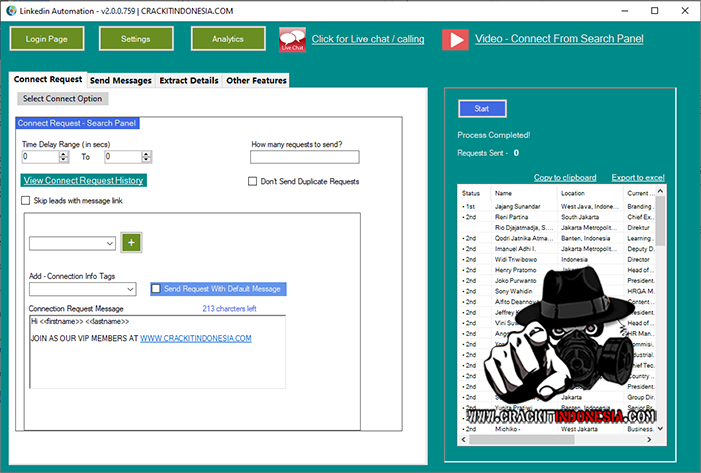Click the Live Chat speech bubble icon
701x473 pixels.
pyautogui.click(x=292, y=39)
